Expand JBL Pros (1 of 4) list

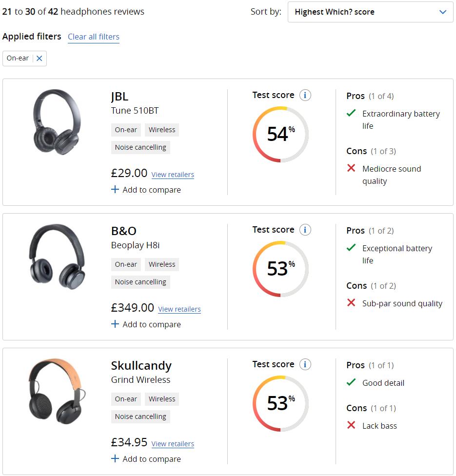click(370, 96)
